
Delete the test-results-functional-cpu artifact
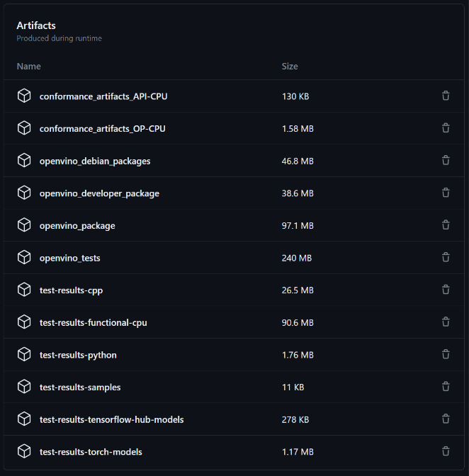click(x=446, y=322)
